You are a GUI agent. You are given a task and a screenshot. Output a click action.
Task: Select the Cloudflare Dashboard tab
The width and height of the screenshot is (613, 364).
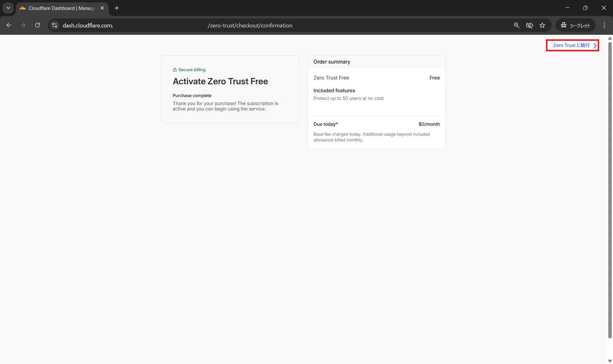(x=62, y=8)
